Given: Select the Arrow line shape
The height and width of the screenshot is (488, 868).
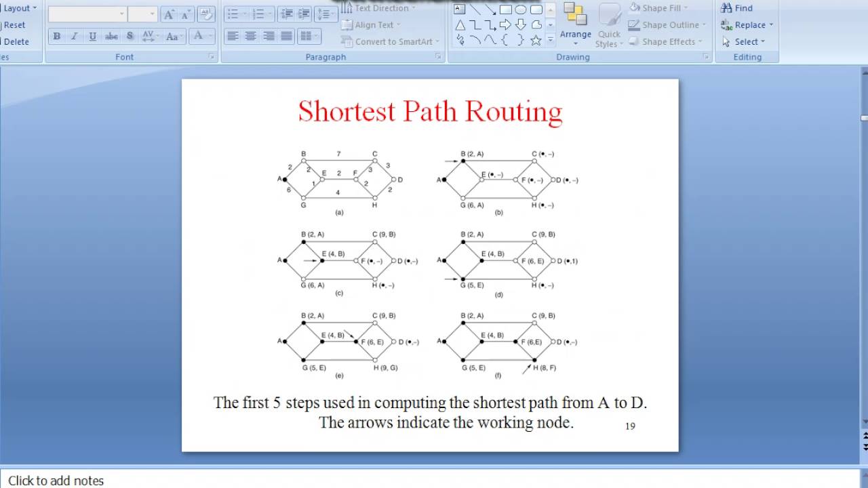Looking at the screenshot, I should coord(491,9).
